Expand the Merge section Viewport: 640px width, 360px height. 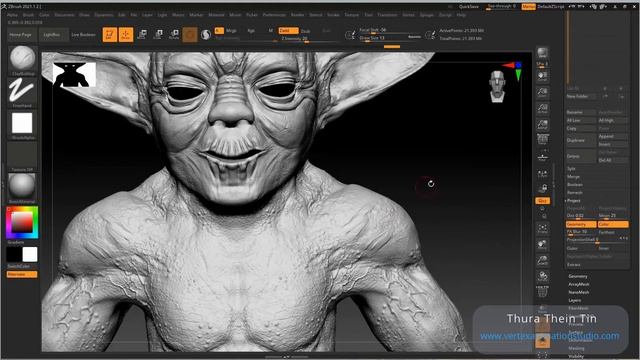(x=573, y=177)
